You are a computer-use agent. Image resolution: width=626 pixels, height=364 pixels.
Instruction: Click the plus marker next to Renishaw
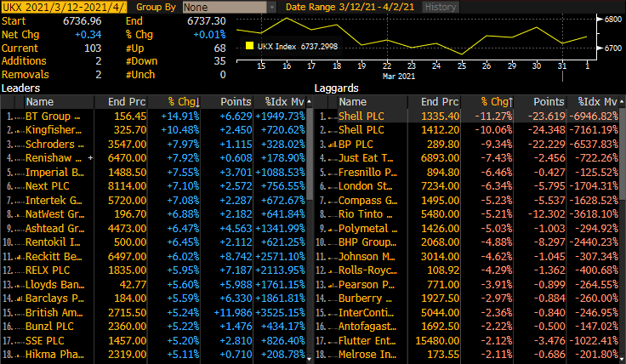click(x=91, y=158)
